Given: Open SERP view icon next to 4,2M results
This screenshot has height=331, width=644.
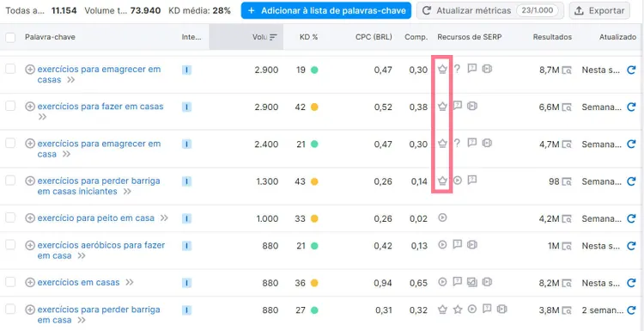Looking at the screenshot, I should 567,219.
